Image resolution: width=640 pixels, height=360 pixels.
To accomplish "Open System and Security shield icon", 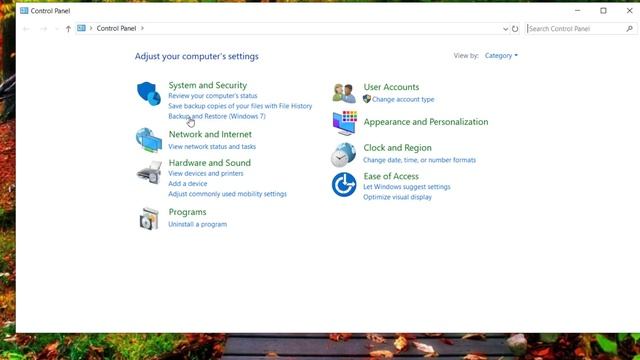I will (149, 93).
